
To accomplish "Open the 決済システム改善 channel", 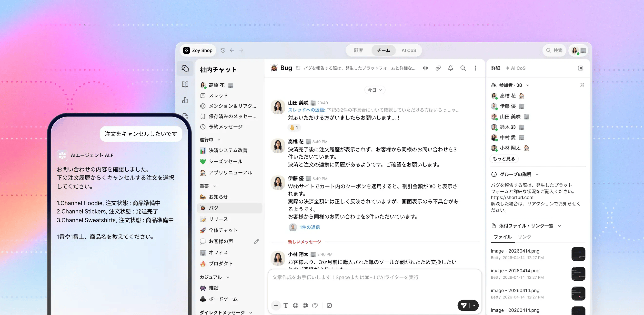I will pos(230,150).
